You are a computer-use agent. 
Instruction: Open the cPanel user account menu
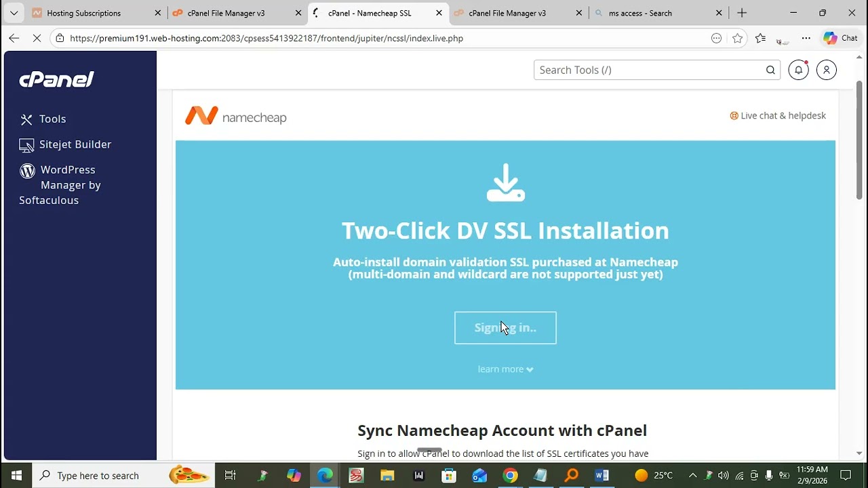point(826,70)
